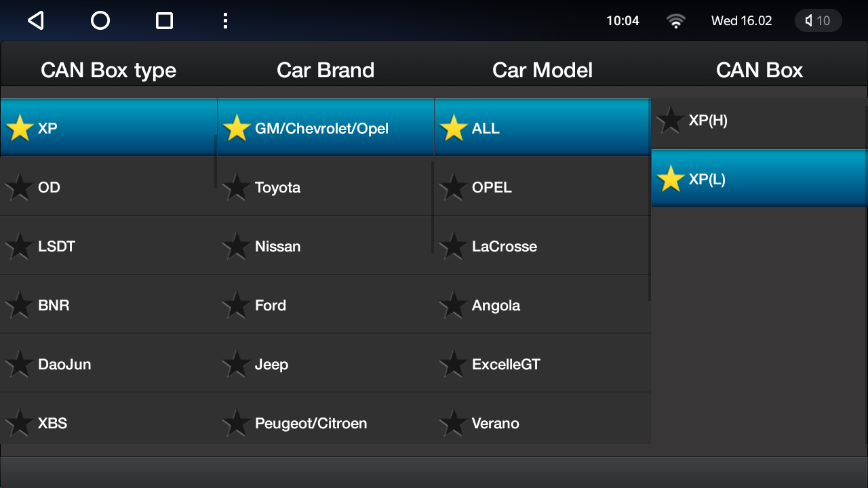The width and height of the screenshot is (868, 488).
Task: Select DaoJun CAN Box type
Action: pyautogui.click(x=108, y=364)
